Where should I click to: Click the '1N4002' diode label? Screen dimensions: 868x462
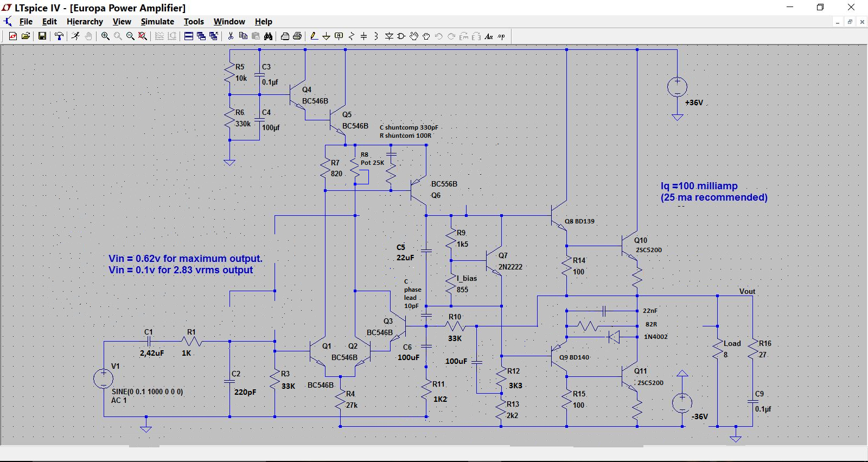pyautogui.click(x=656, y=337)
